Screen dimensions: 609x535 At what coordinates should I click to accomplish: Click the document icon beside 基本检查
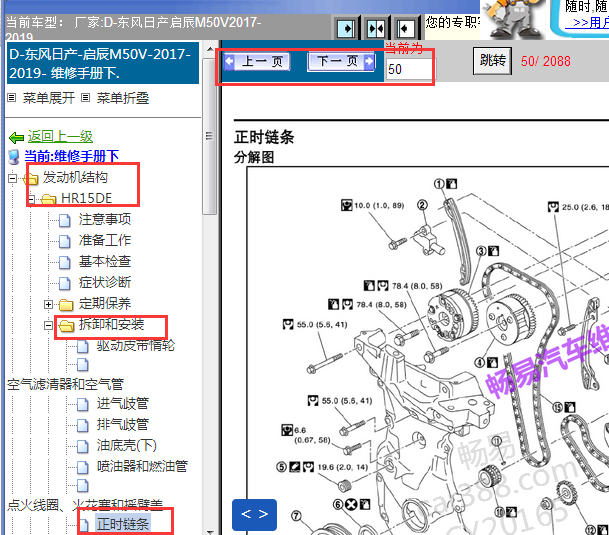[x=64, y=262]
